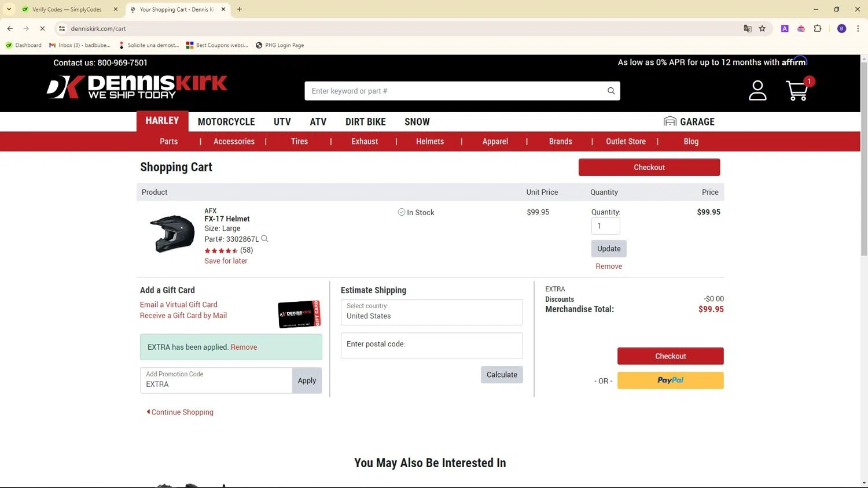Open the Brands menu

pos(561,142)
